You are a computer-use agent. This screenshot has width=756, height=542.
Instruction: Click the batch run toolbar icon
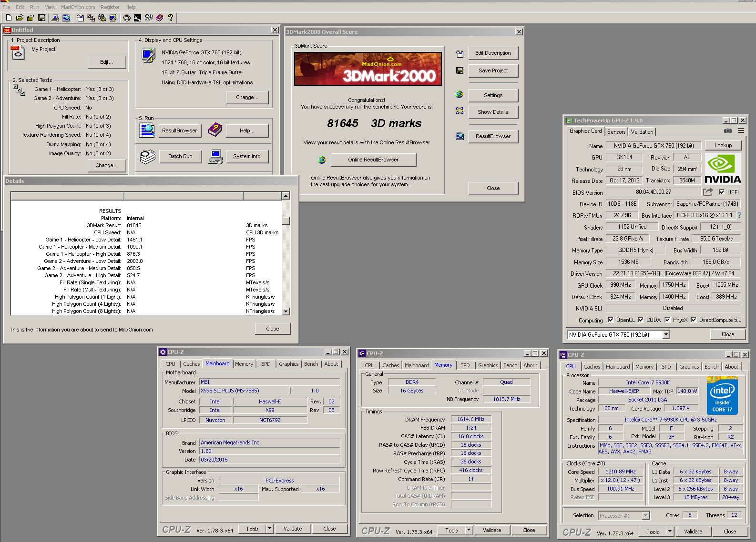[x=149, y=18]
